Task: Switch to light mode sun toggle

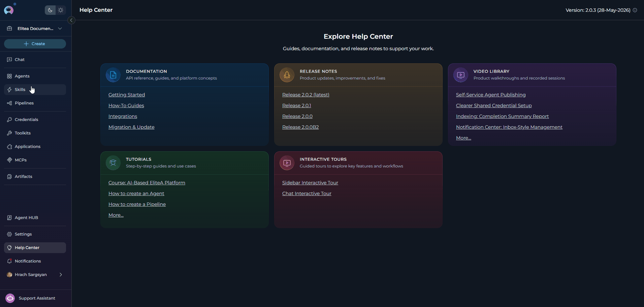Action: [61, 10]
